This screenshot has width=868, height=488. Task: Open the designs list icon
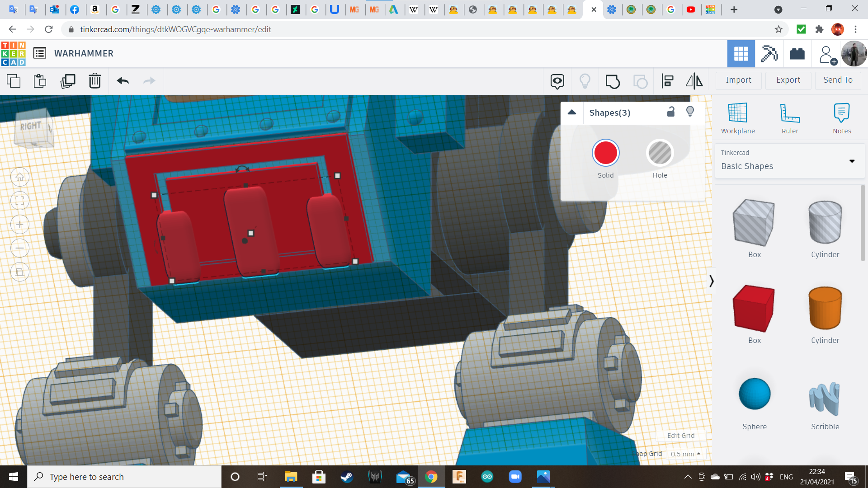[40, 53]
